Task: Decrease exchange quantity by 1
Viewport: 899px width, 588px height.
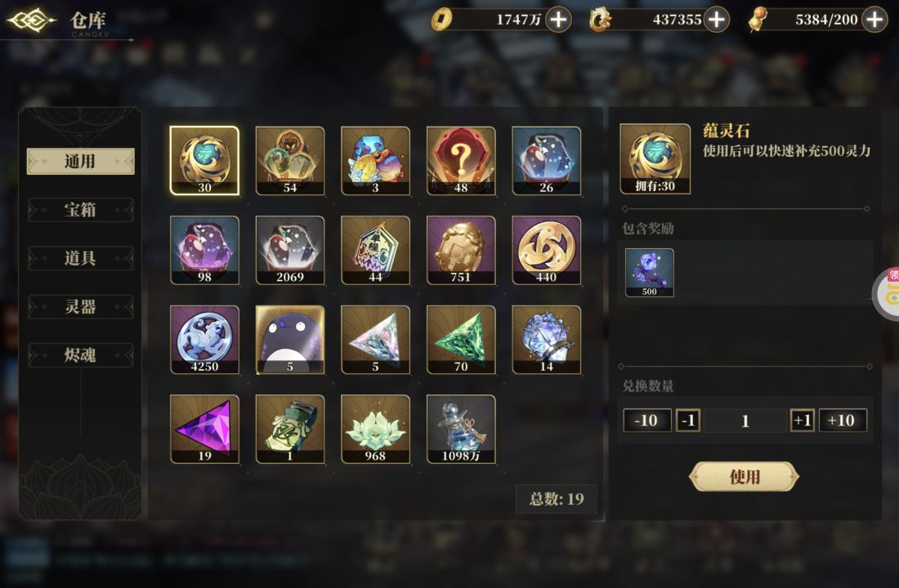Action: pos(688,420)
